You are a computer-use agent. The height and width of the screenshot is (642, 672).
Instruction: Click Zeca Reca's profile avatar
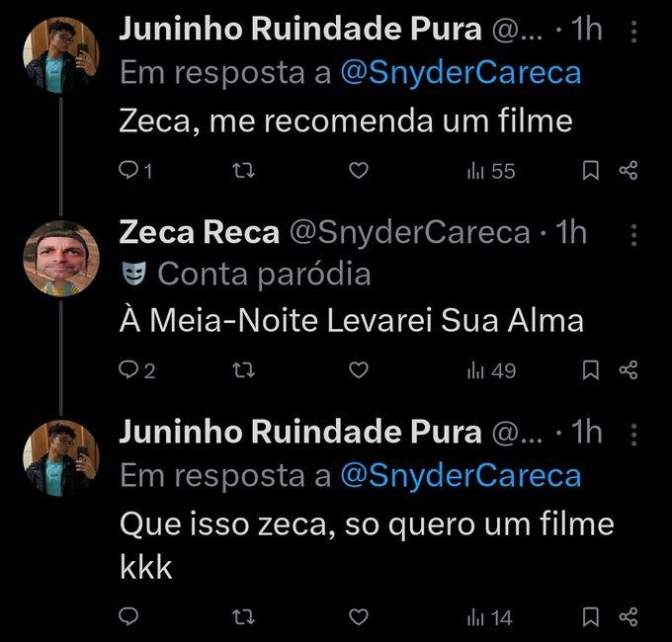click(61, 257)
